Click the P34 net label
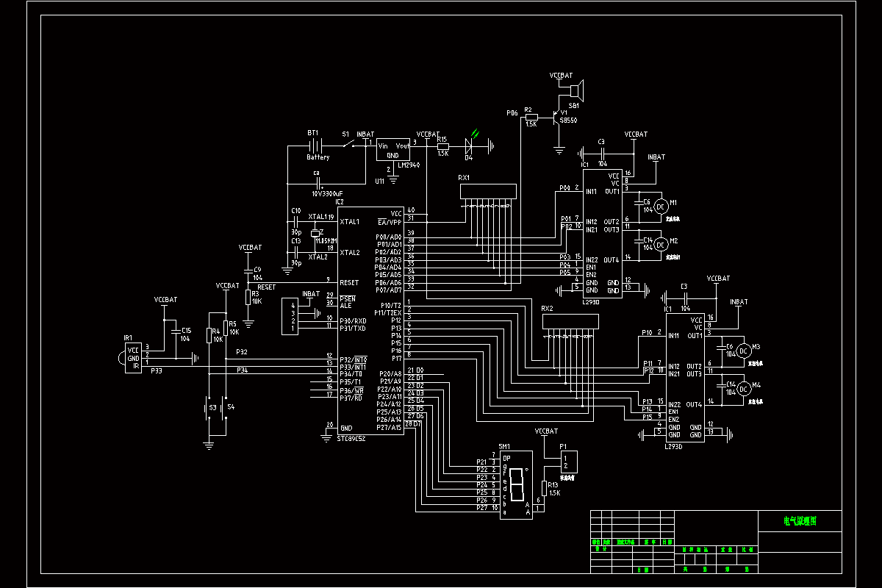 point(243,370)
